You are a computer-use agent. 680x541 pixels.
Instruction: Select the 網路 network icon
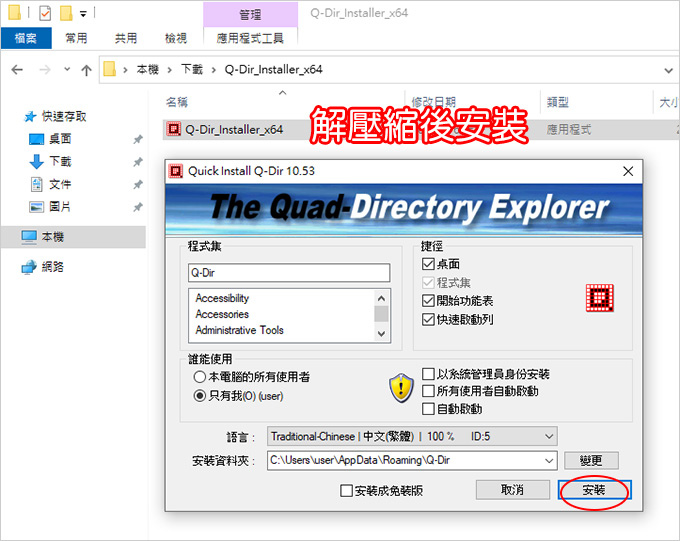pyautogui.click(x=29, y=267)
